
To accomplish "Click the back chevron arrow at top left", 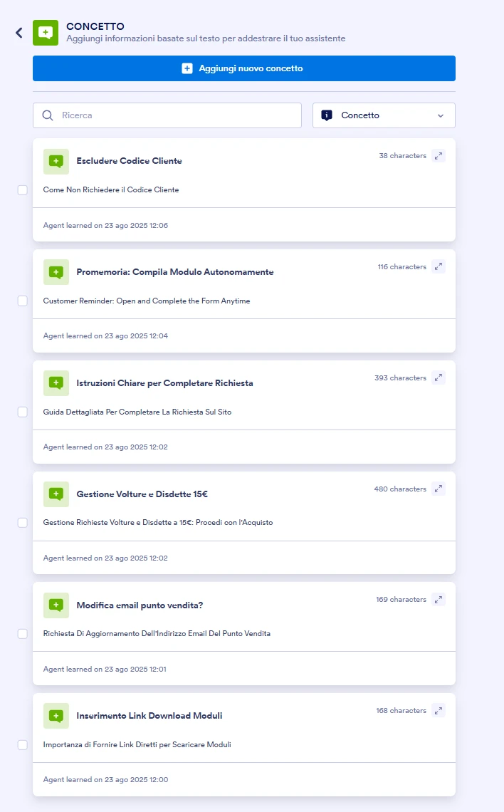I will [x=19, y=32].
